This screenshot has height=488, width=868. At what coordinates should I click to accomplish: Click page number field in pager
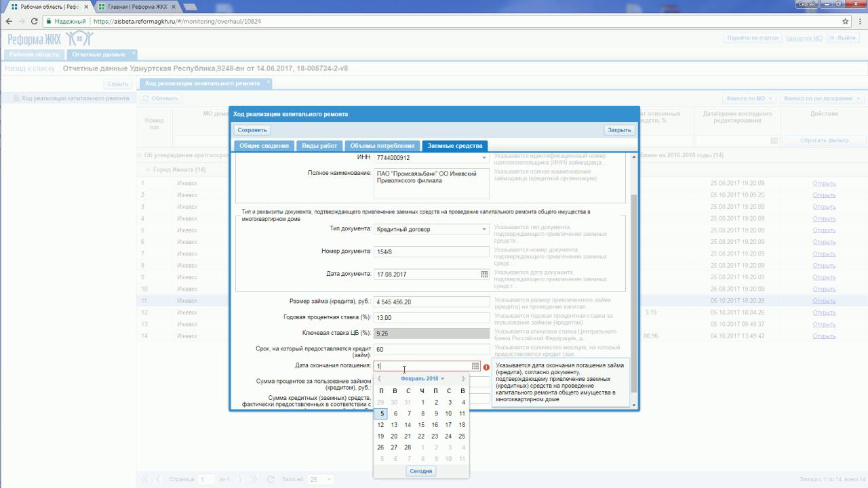click(206, 479)
